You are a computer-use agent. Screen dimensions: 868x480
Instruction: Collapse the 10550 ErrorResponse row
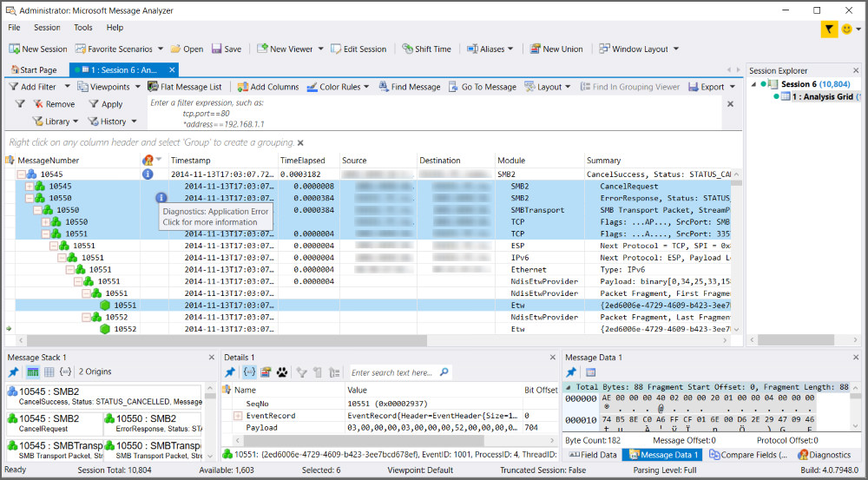pyautogui.click(x=30, y=198)
